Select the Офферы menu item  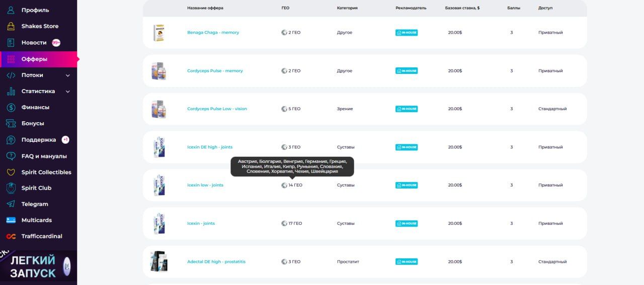[x=34, y=59]
